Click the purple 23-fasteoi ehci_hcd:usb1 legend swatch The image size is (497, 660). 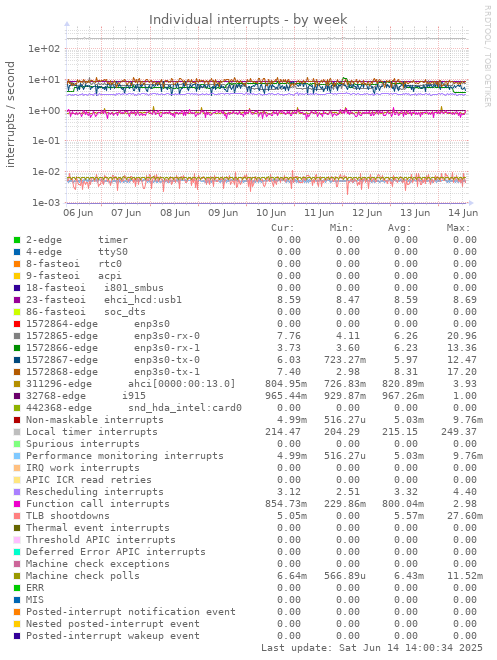click(x=17, y=300)
